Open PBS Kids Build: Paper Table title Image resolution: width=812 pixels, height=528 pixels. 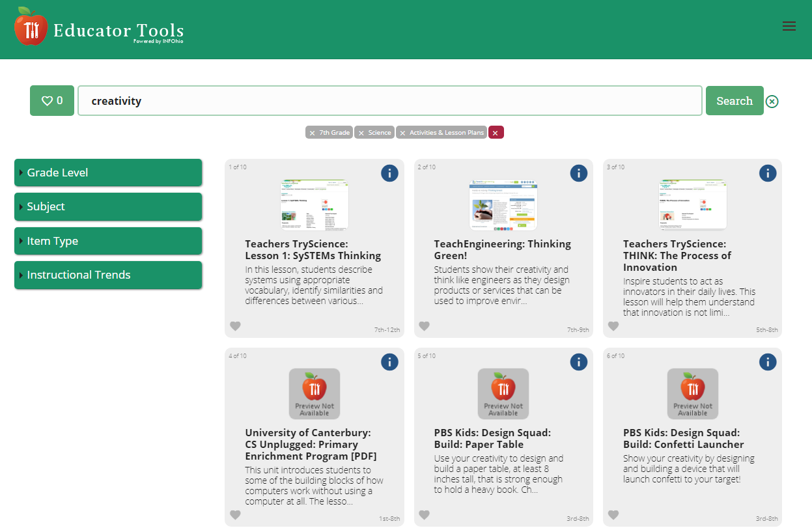[x=493, y=439]
